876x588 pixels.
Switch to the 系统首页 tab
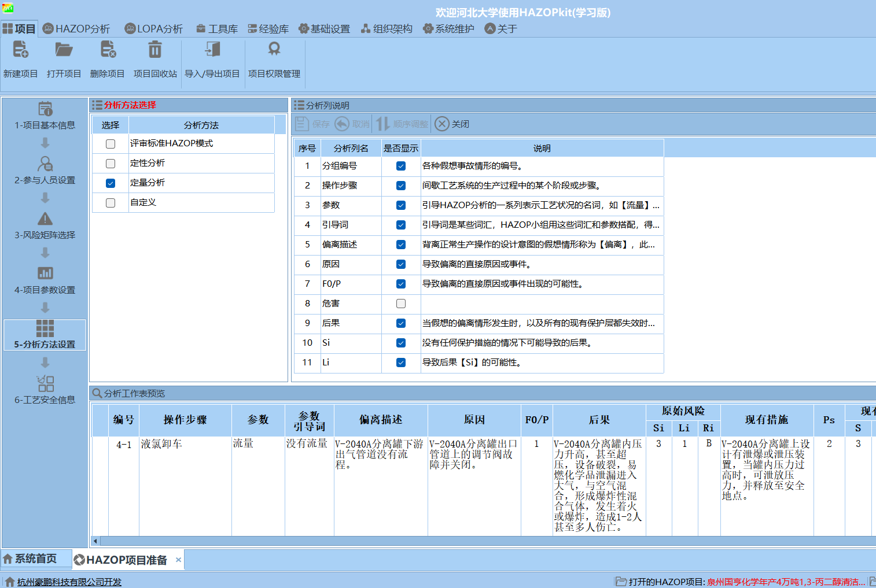tap(36, 559)
